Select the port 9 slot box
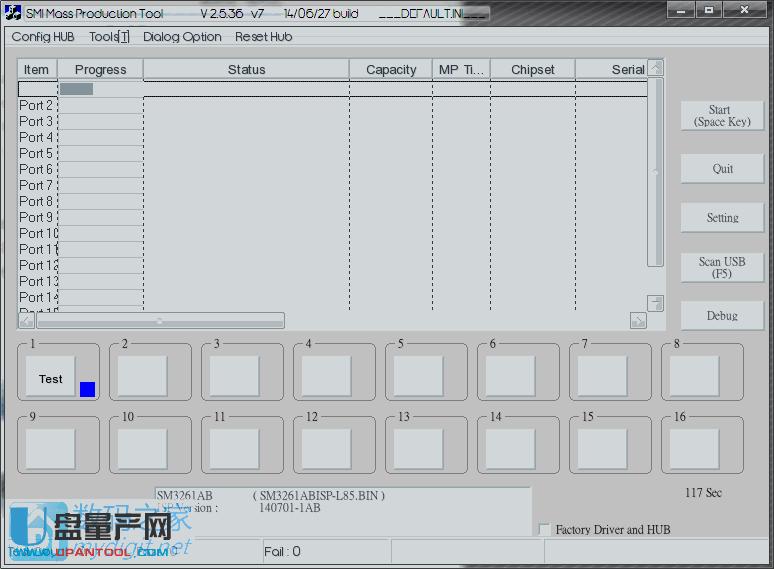 (50, 448)
